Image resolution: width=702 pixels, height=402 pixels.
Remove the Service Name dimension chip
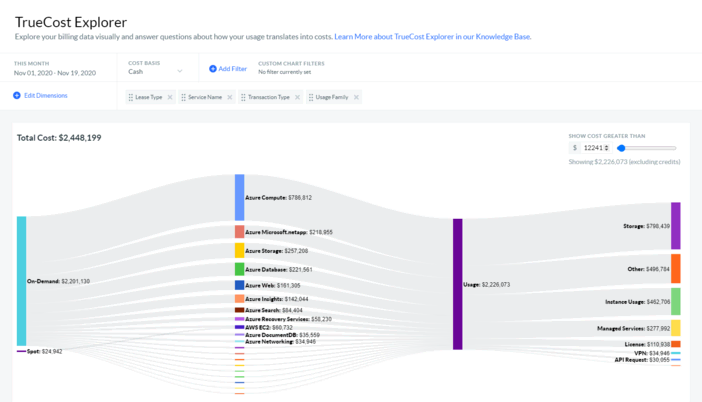pos(230,98)
